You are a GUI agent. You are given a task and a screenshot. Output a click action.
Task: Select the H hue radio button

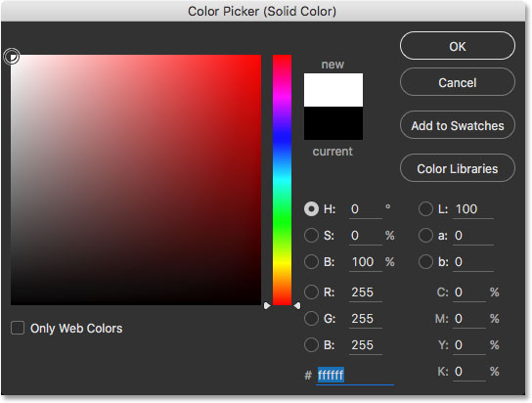tap(311, 209)
